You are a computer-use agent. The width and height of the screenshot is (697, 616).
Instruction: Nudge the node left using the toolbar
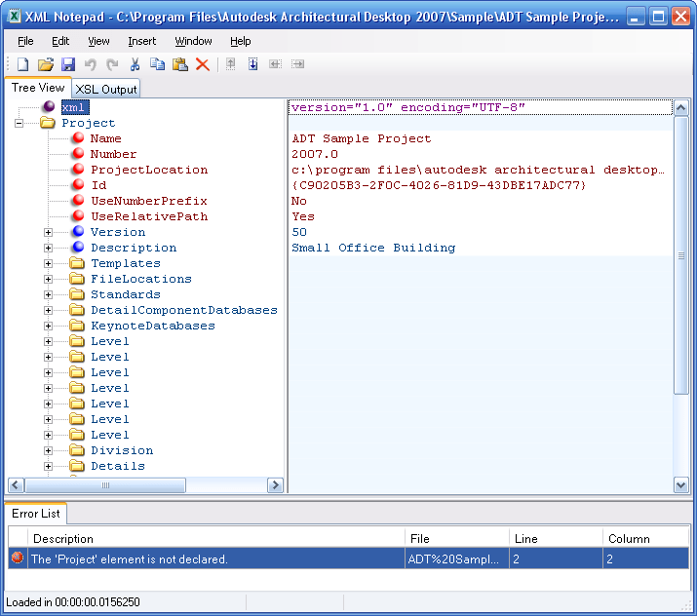[x=275, y=64]
